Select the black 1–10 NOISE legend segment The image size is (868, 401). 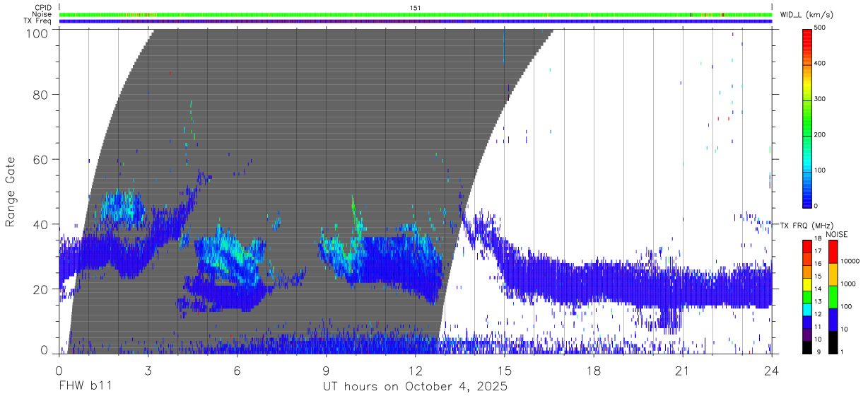click(833, 342)
